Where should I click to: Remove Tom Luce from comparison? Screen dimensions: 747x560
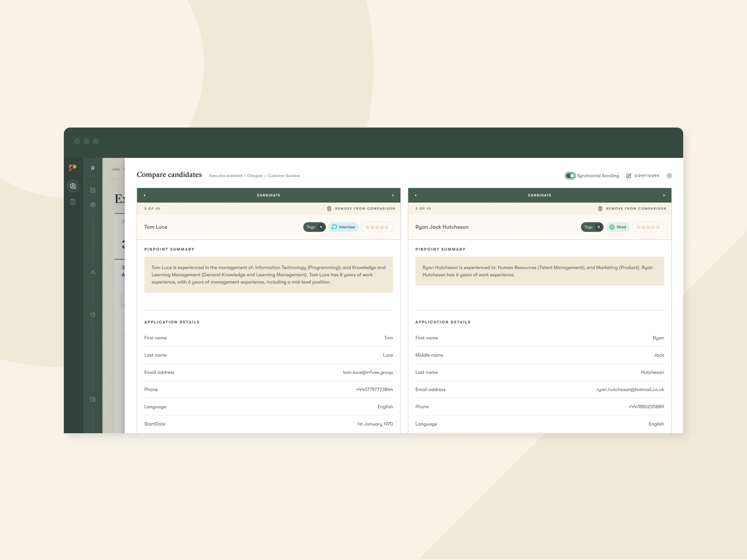(x=361, y=209)
